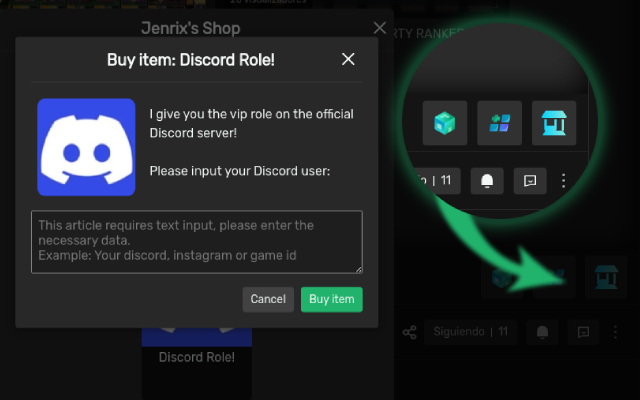
Task: Open the dimmed shop storefront icon on stream page
Action: pos(606,277)
